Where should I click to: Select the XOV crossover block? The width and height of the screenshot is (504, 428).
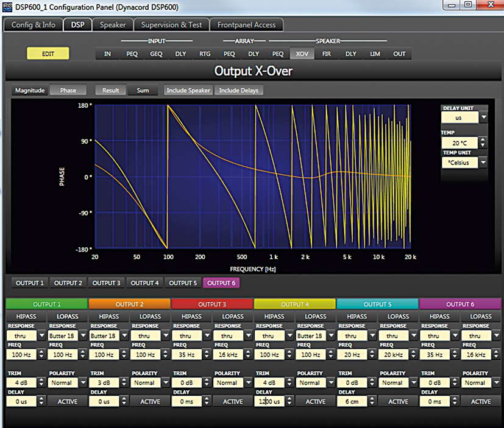pos(302,54)
